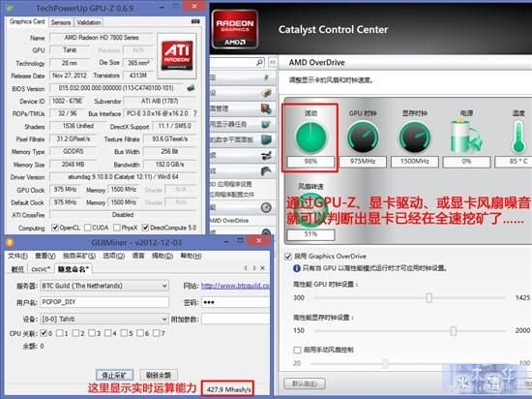This screenshot has height=399, width=532.
Task: Click the PCPOP_DIY username field
Action: click(104, 302)
